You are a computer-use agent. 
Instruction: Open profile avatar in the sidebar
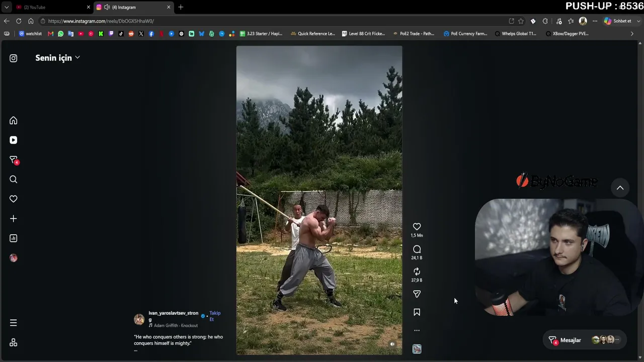[x=14, y=258]
